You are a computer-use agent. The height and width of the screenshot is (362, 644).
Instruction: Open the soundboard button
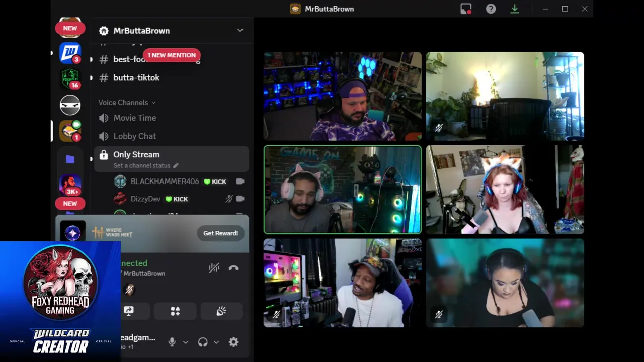click(x=221, y=311)
